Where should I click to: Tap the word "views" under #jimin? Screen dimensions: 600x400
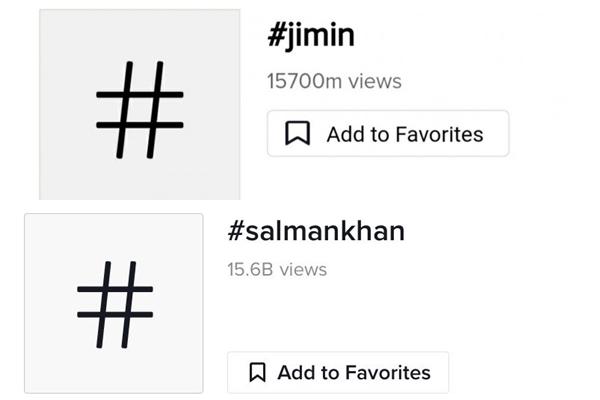point(374,81)
